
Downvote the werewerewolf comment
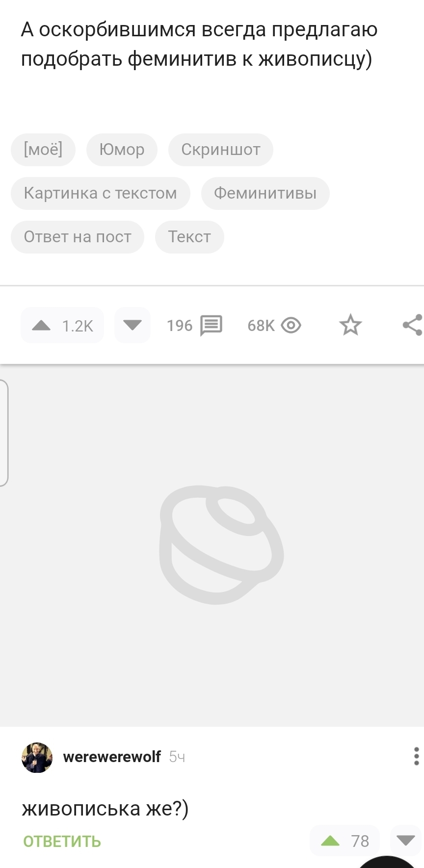[406, 841]
